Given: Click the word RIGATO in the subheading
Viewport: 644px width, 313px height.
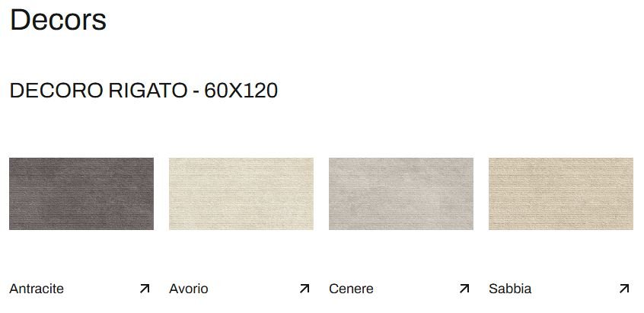Looking at the screenshot, I should tap(148, 91).
